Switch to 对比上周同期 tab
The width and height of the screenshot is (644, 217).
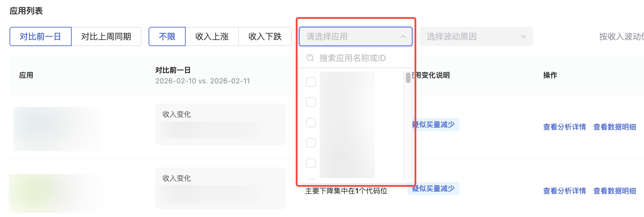tap(106, 36)
